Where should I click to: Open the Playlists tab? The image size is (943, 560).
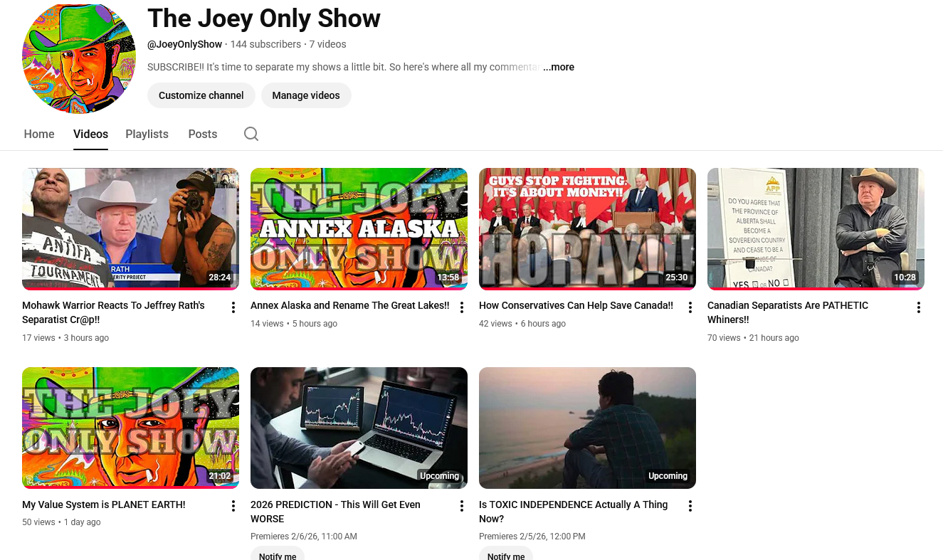[147, 134]
